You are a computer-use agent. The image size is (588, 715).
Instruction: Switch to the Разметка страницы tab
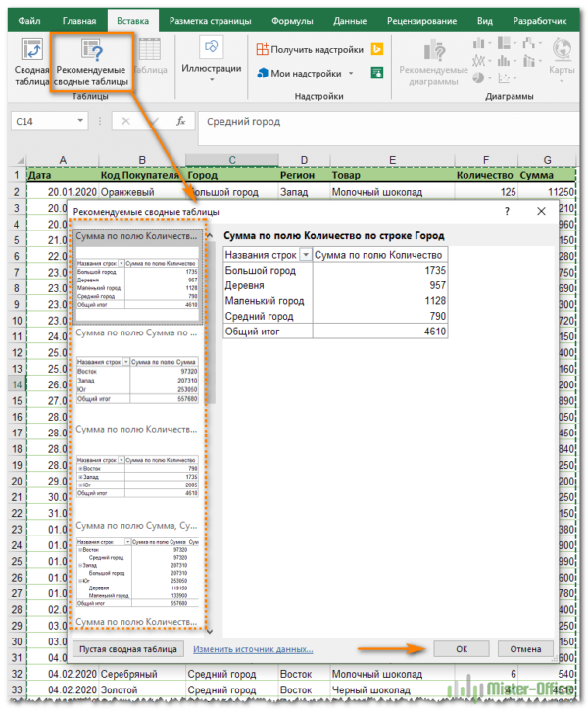(210, 21)
